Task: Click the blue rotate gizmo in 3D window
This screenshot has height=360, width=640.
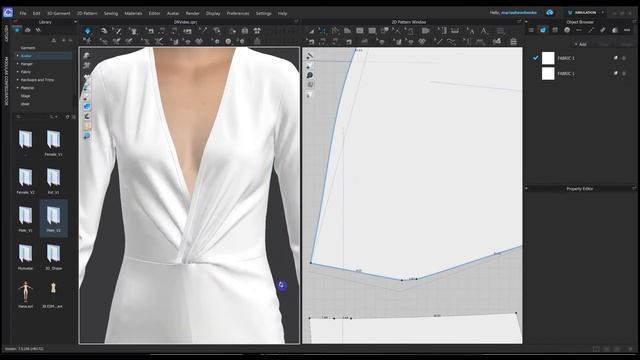Action: 282,285
